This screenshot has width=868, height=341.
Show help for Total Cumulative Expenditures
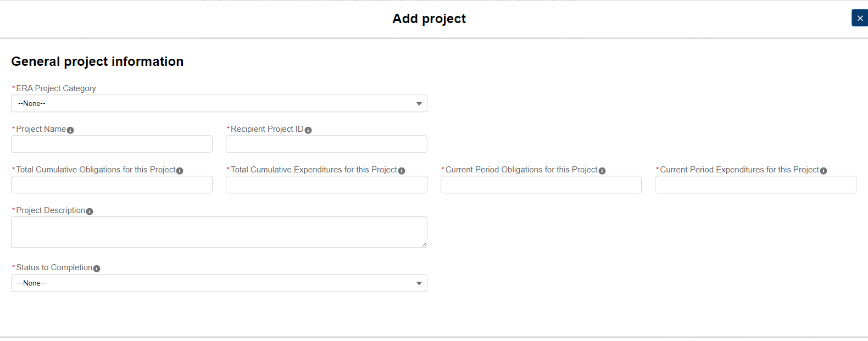click(402, 171)
